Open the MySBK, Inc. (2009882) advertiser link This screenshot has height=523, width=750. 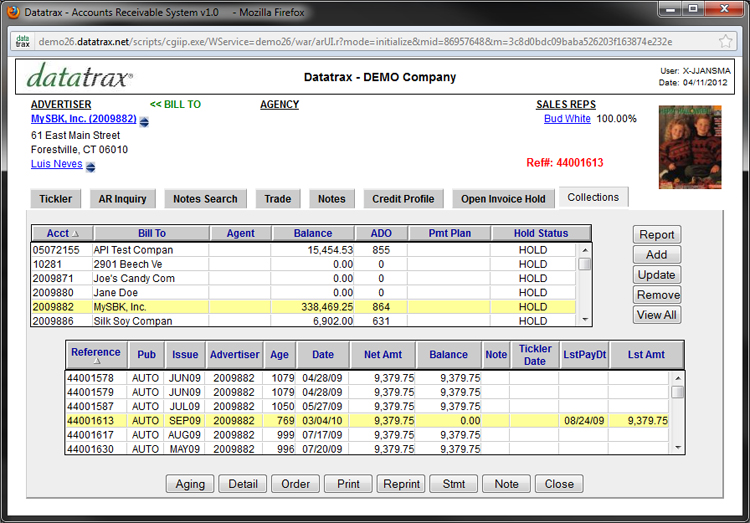(x=84, y=119)
